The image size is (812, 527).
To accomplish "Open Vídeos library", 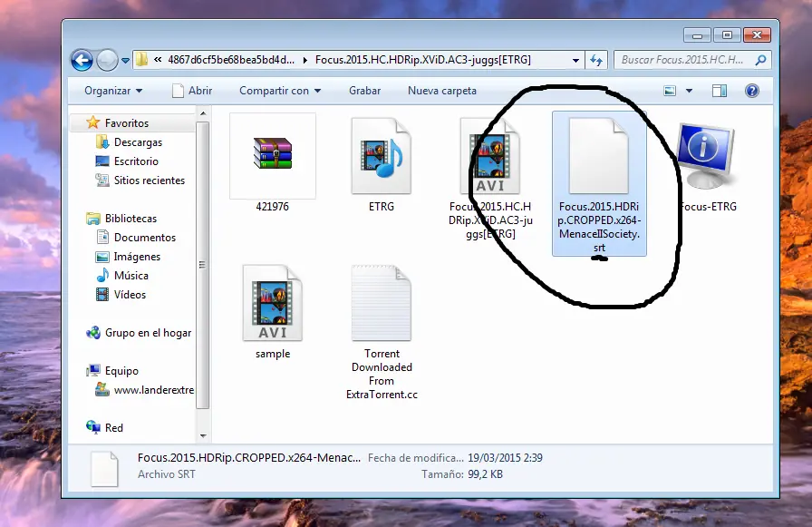I will 130,294.
